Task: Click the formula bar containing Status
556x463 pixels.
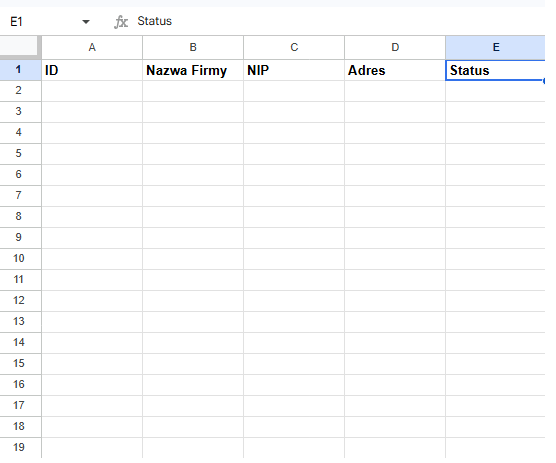Action: tap(340, 21)
